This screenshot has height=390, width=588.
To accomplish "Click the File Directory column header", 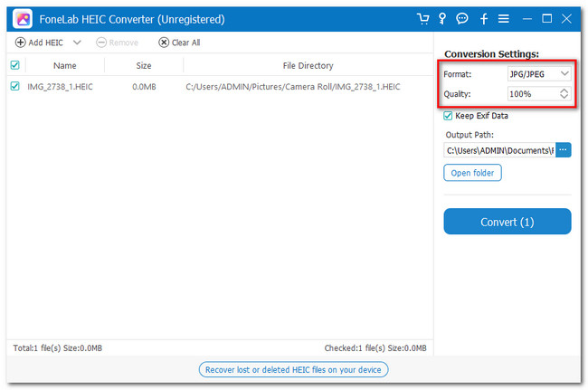I will click(x=308, y=66).
